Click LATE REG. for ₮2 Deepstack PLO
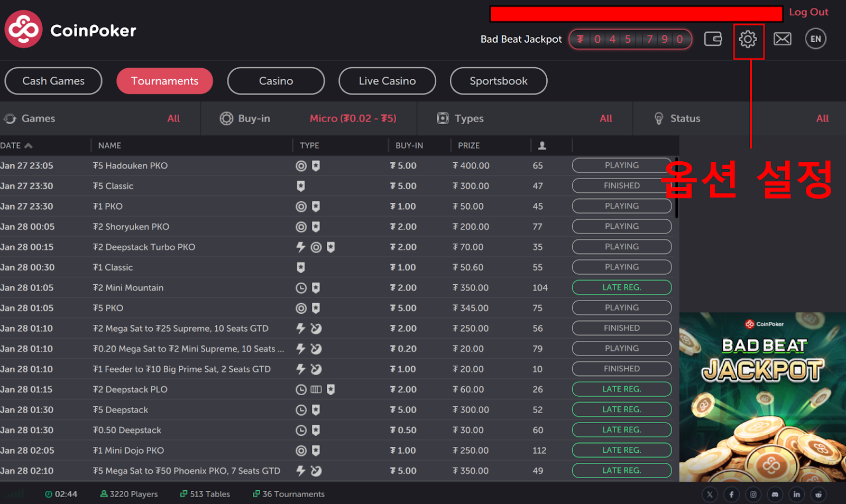The height and width of the screenshot is (504, 846). 622,389
